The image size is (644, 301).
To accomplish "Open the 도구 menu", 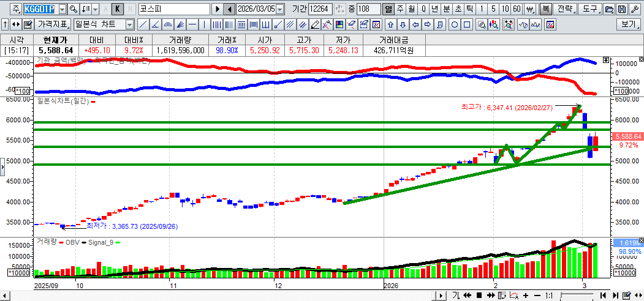I will tap(589, 9).
